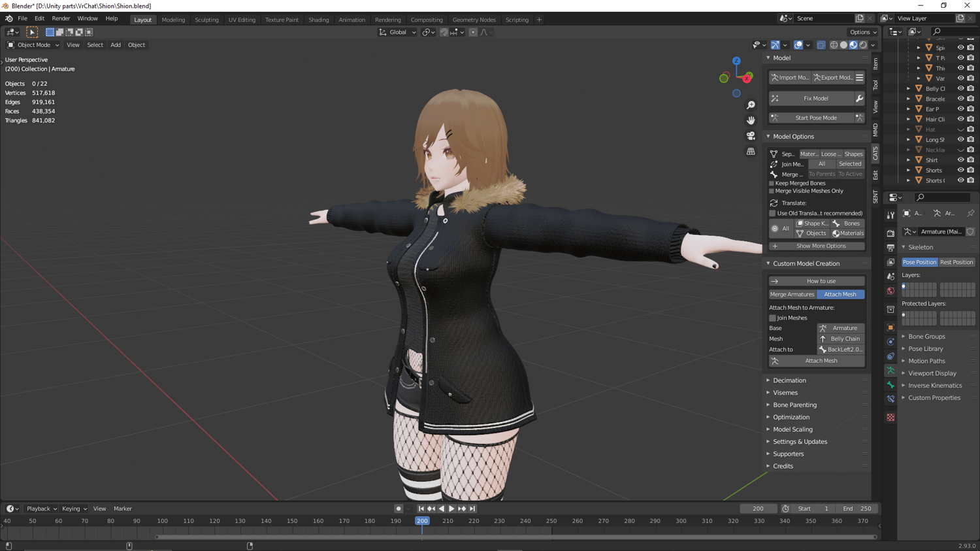980x551 pixels.
Task: Click the Fix Model button
Action: click(811, 98)
